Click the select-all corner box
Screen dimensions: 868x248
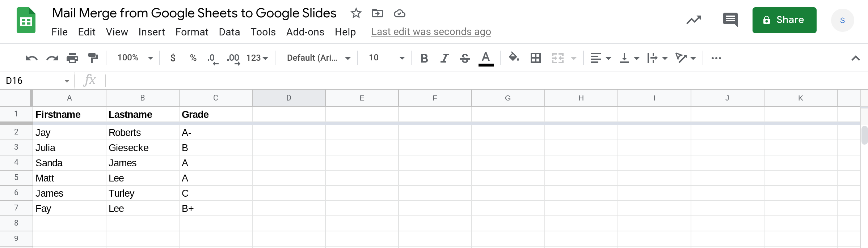pyautogui.click(x=16, y=98)
